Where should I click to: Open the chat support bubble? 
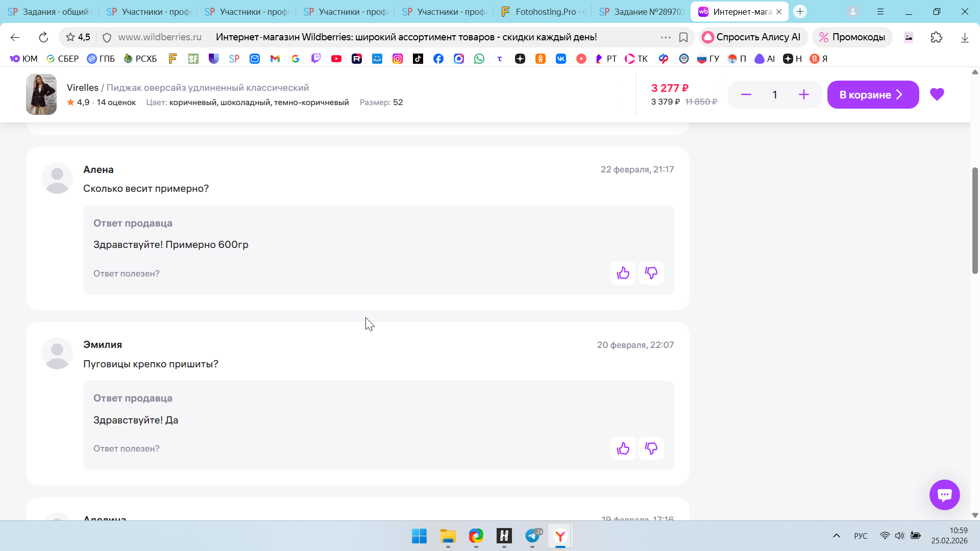944,494
